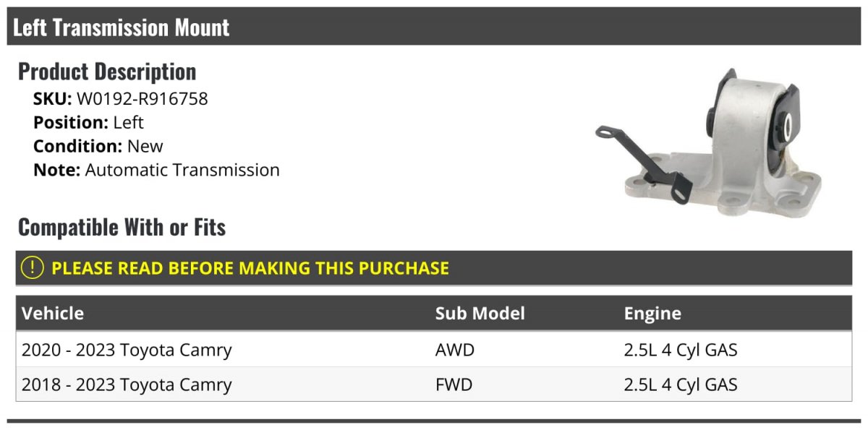Click the Left Transmission Mount title
Image resolution: width=868 pixels, height=430 pixels.
(121, 27)
